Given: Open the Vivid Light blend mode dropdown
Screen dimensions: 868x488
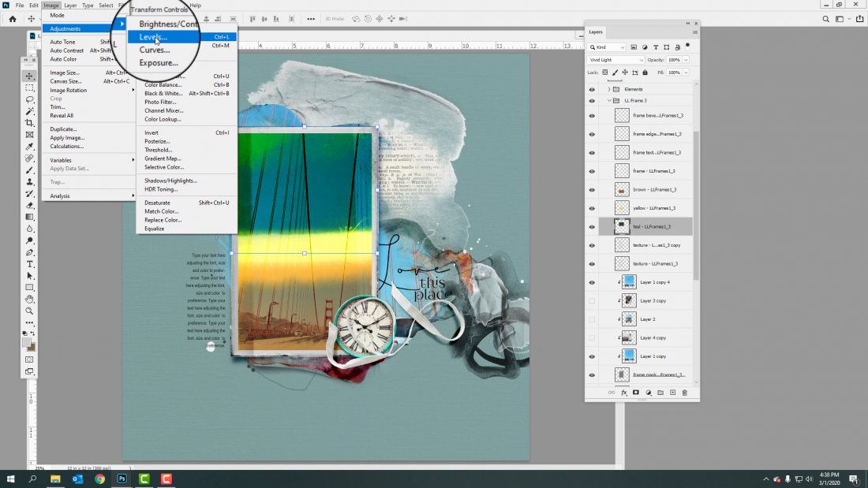Looking at the screenshot, I should [x=615, y=60].
